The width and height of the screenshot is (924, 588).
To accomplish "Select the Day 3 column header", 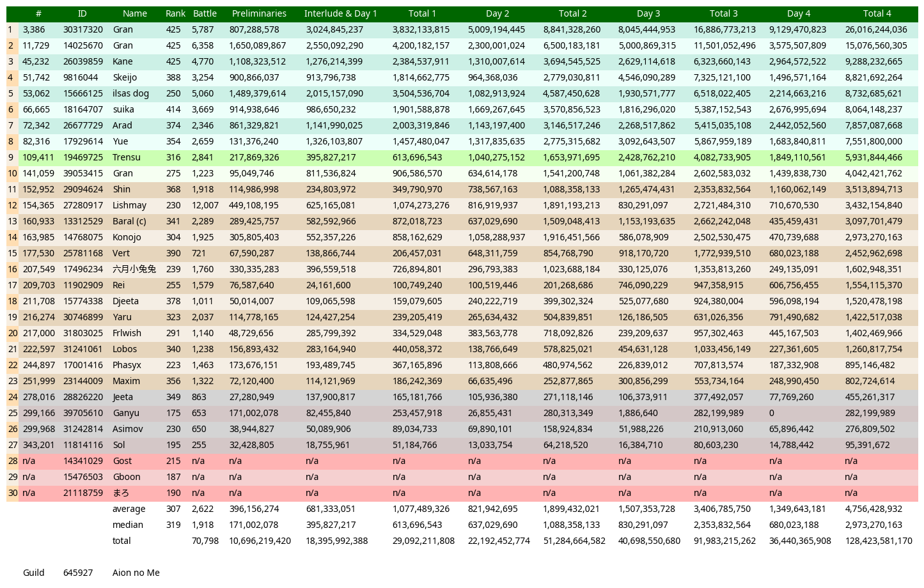I will (648, 13).
